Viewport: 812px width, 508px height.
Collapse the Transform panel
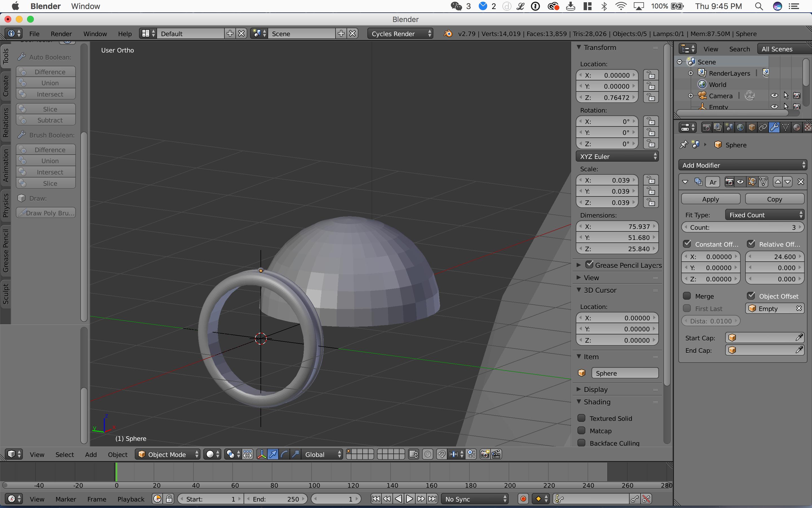coord(579,47)
